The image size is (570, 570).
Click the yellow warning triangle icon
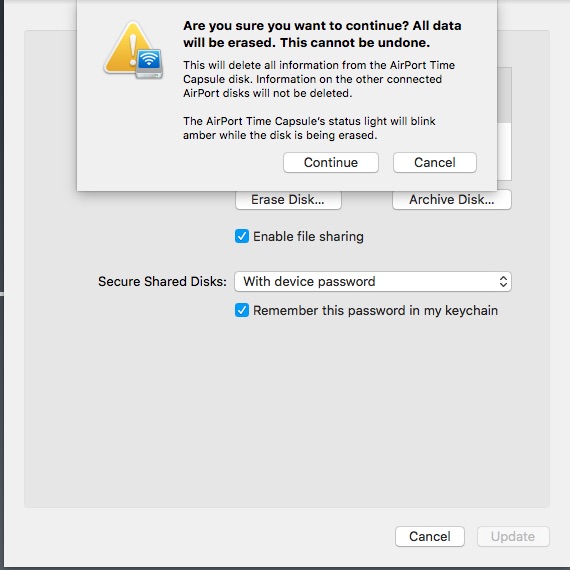point(127,47)
